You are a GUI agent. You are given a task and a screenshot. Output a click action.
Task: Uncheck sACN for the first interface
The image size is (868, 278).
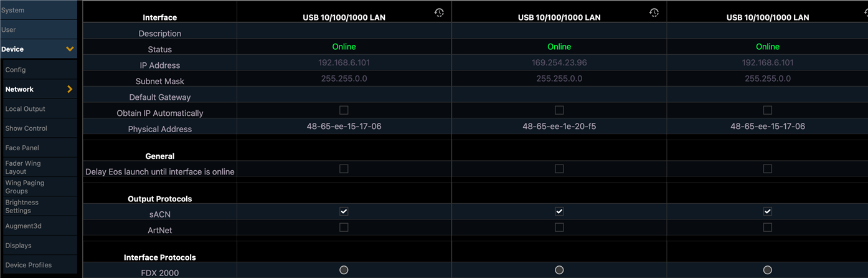tap(344, 211)
